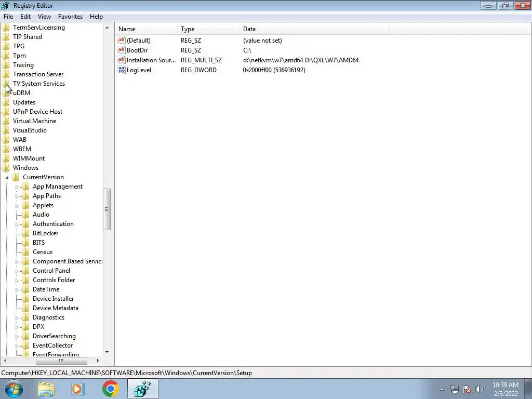Open the Help menu
The height and width of the screenshot is (399, 532).
click(96, 16)
